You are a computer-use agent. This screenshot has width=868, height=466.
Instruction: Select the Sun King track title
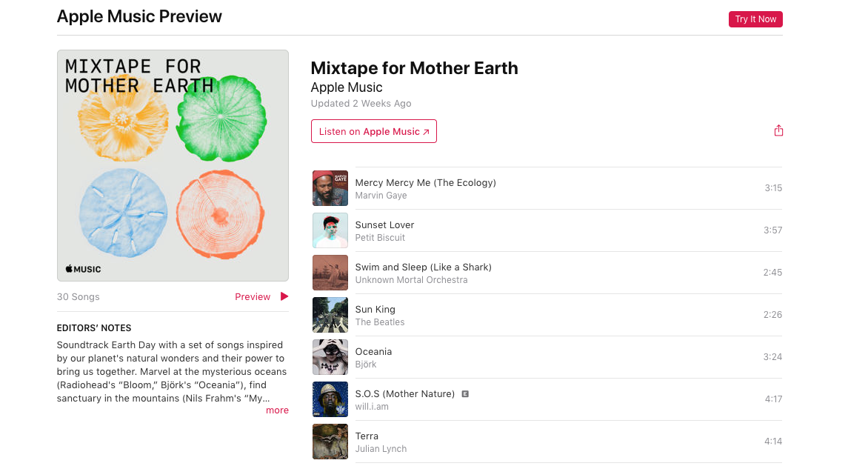coord(375,309)
